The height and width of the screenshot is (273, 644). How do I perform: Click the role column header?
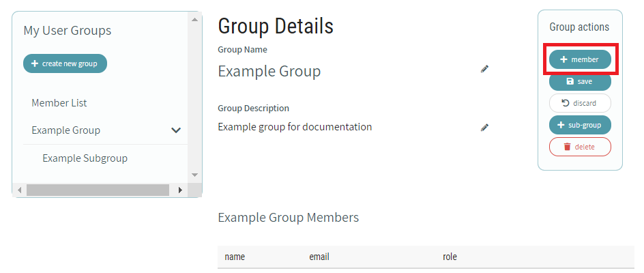point(450,257)
